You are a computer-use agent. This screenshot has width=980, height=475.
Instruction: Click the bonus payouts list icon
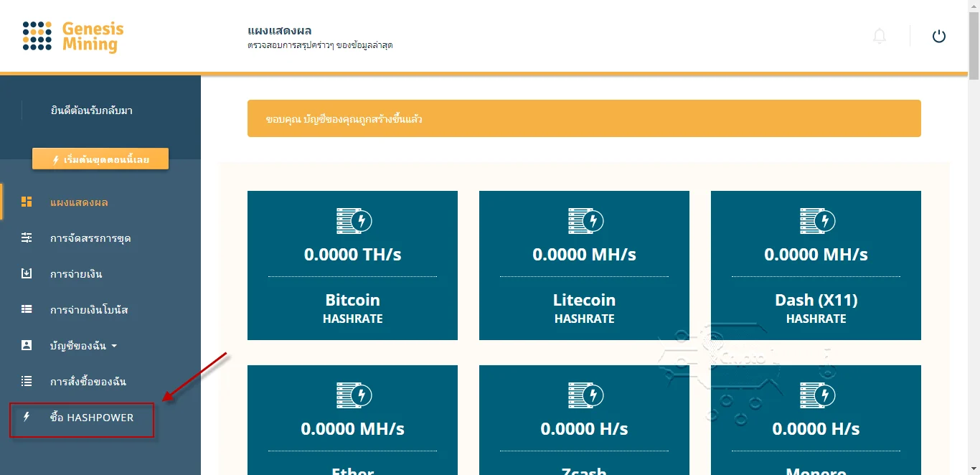click(27, 309)
